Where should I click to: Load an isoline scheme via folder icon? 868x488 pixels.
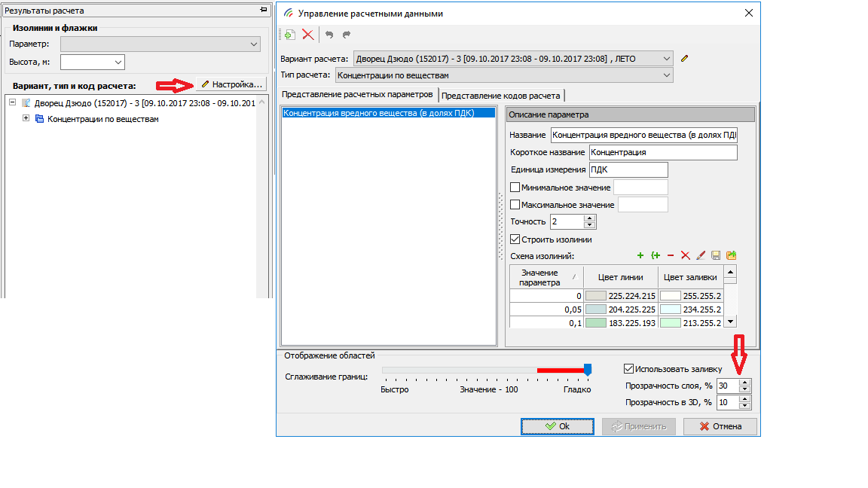point(731,256)
